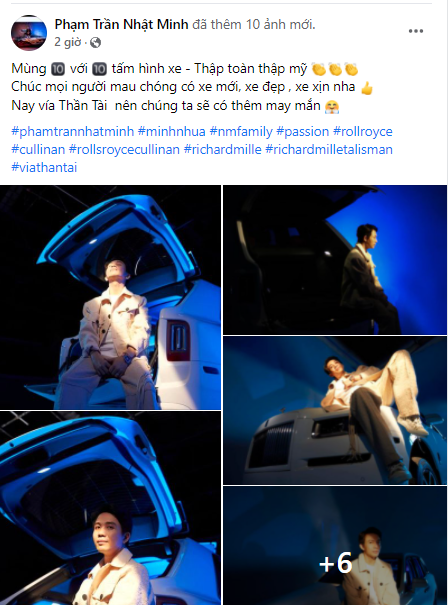Click the Phạm Trần Nhật Minh profile picture
Image resolution: width=448 pixels, height=605 pixels.
29,33
